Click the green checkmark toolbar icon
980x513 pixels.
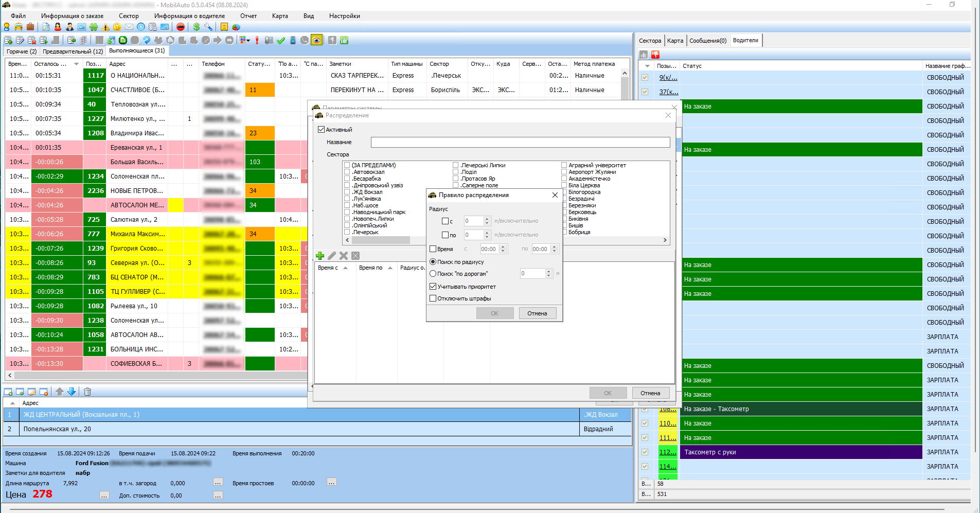[281, 40]
